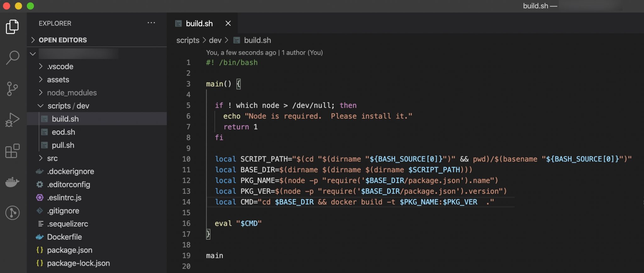
Task: Click the 'main() {' function declaration
Action: (x=223, y=84)
